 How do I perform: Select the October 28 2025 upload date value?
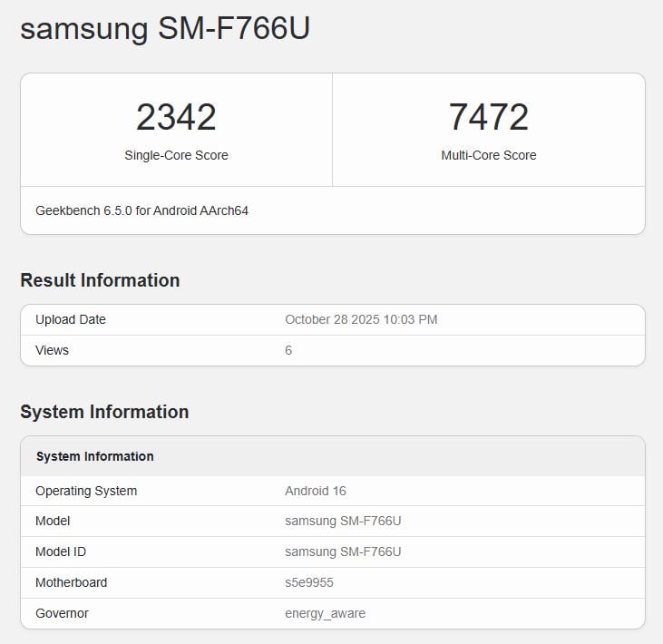coord(361,319)
